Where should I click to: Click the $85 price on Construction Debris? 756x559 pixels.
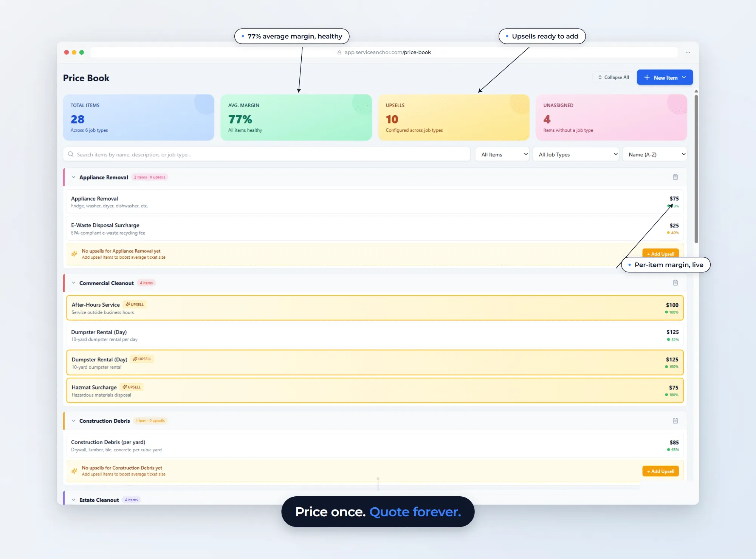click(674, 442)
